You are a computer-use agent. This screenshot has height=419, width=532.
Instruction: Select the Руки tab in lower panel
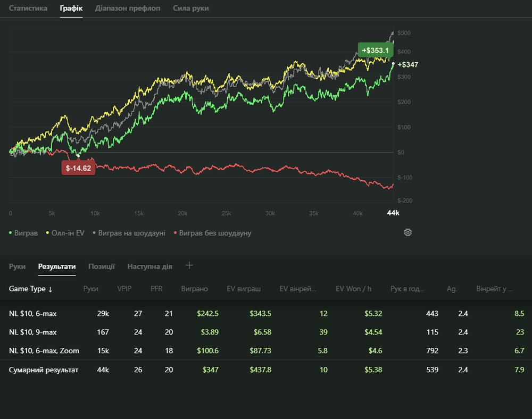pos(17,266)
